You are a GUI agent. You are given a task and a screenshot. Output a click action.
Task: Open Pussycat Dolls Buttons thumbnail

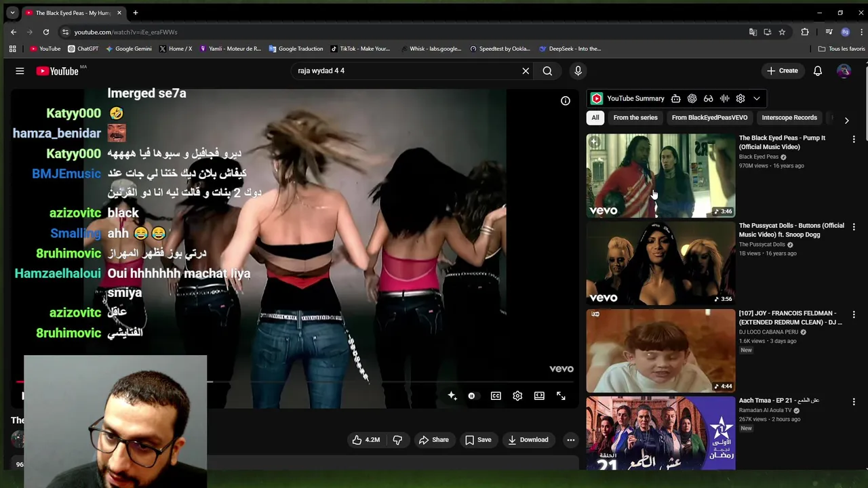(660, 263)
